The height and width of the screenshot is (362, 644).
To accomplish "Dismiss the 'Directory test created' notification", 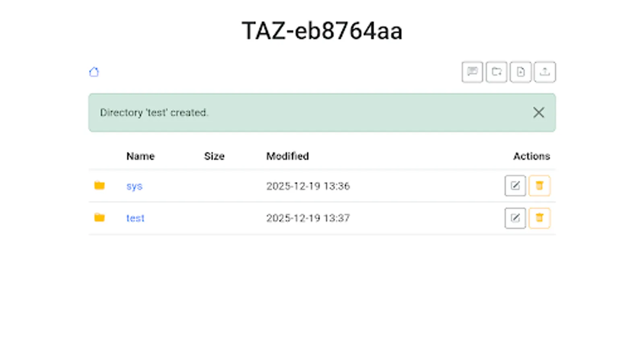I will [x=539, y=113].
